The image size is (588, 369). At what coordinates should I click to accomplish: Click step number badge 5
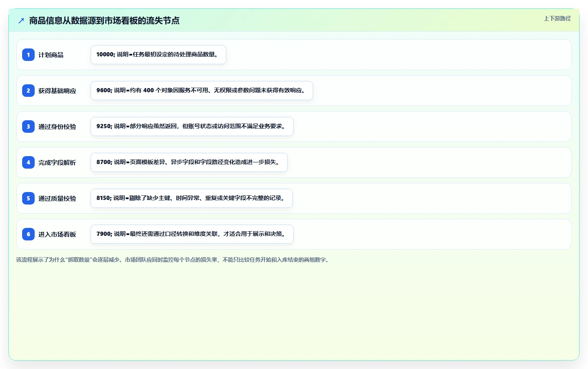[28, 198]
